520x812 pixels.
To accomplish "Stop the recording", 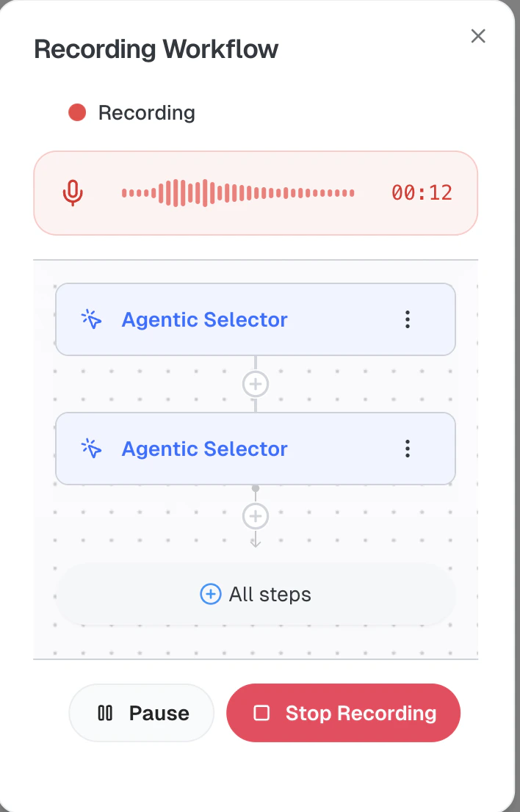I will 343,712.
